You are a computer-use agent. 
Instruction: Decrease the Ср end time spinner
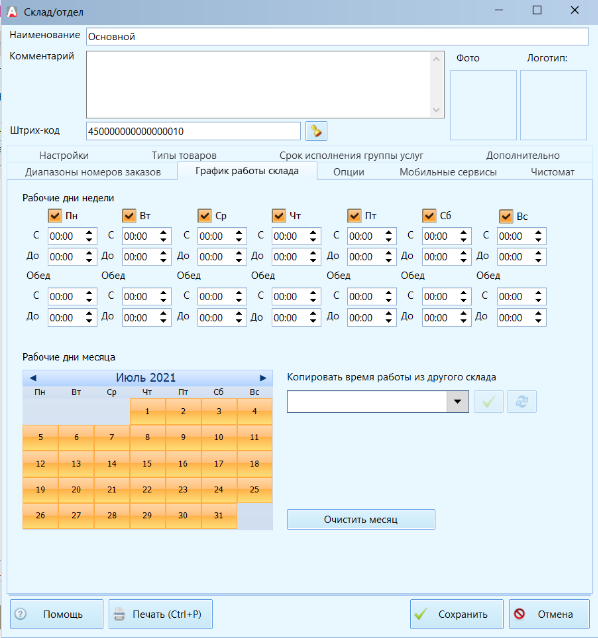239,260
